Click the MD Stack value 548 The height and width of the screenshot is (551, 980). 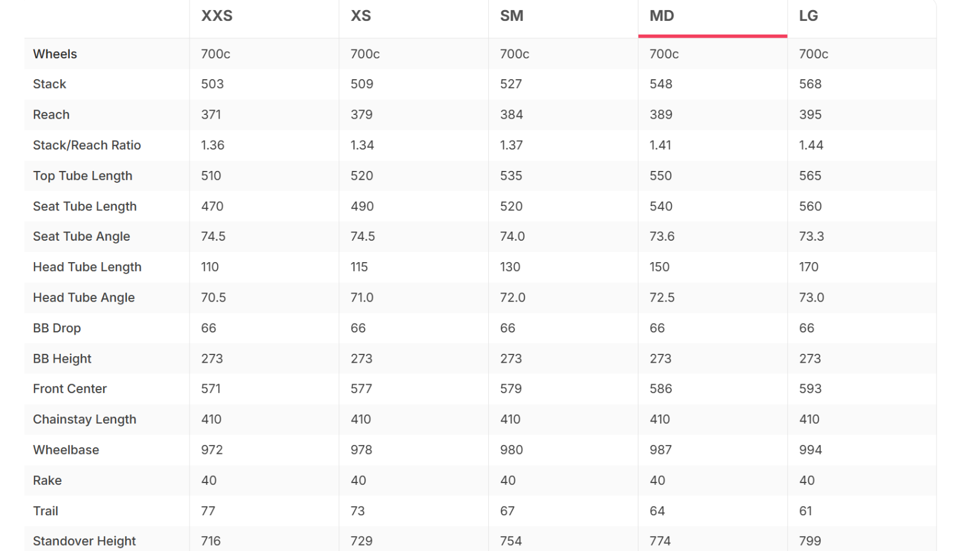pyautogui.click(x=661, y=84)
